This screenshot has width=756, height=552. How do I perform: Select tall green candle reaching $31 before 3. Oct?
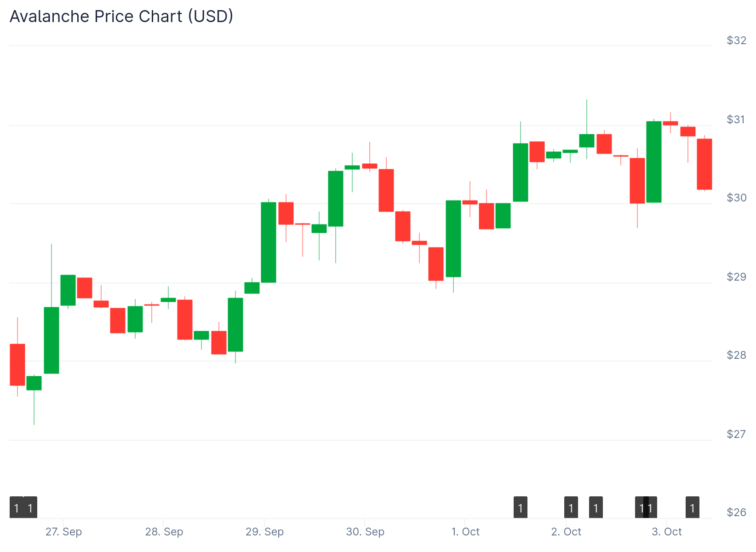tap(654, 162)
